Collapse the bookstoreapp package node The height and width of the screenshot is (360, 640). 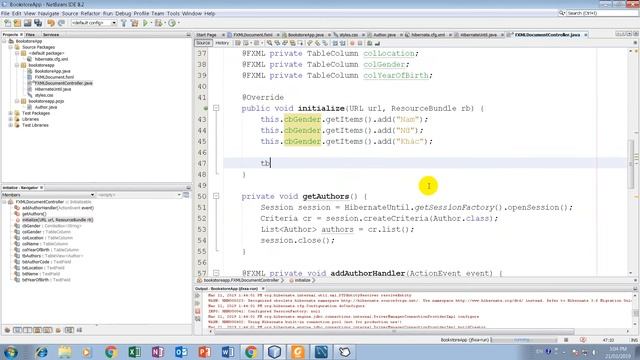coord(17,65)
